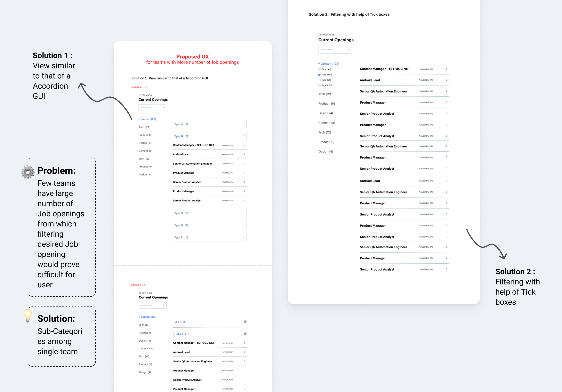Click the Search Keyword input in Variation 2
This screenshot has width=562, height=392.
click(152, 305)
